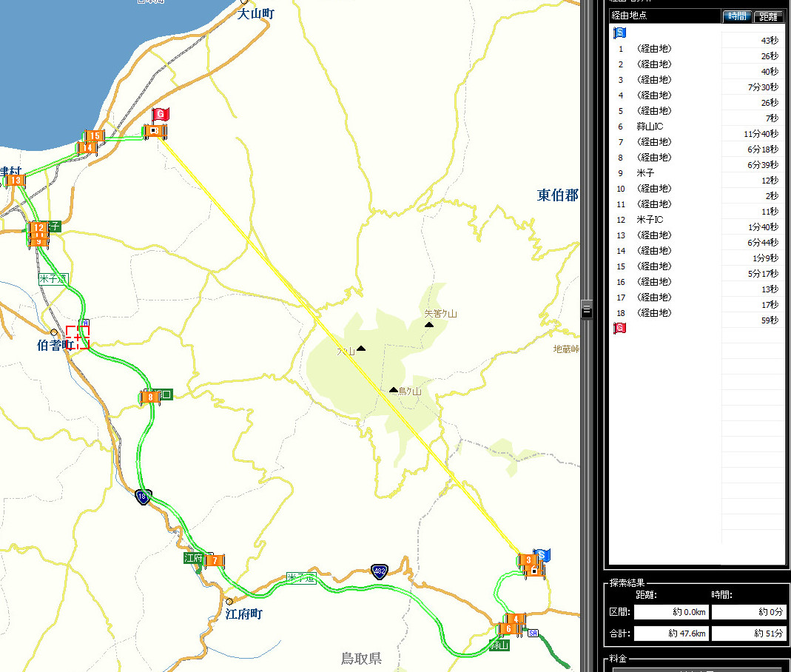
Task: Click the 11分40秒 time value
Action: click(x=761, y=134)
